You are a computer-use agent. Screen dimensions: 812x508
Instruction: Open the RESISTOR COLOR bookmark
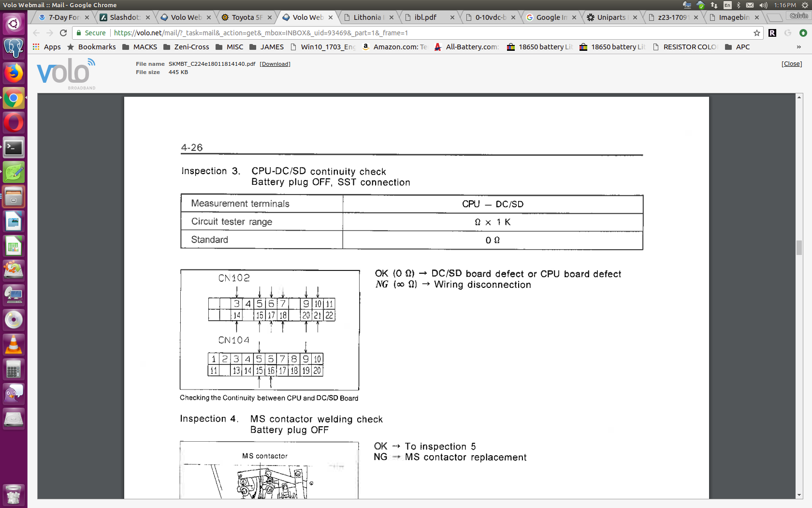(686, 47)
